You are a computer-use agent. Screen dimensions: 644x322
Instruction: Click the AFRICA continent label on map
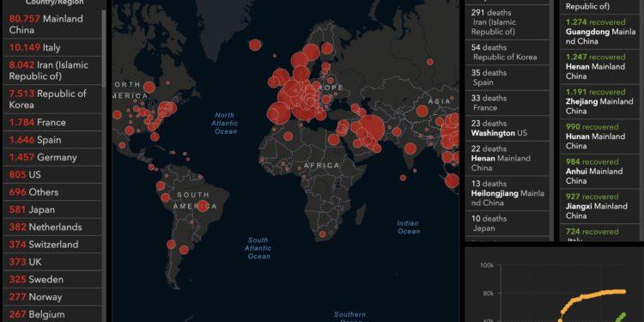pyautogui.click(x=322, y=166)
